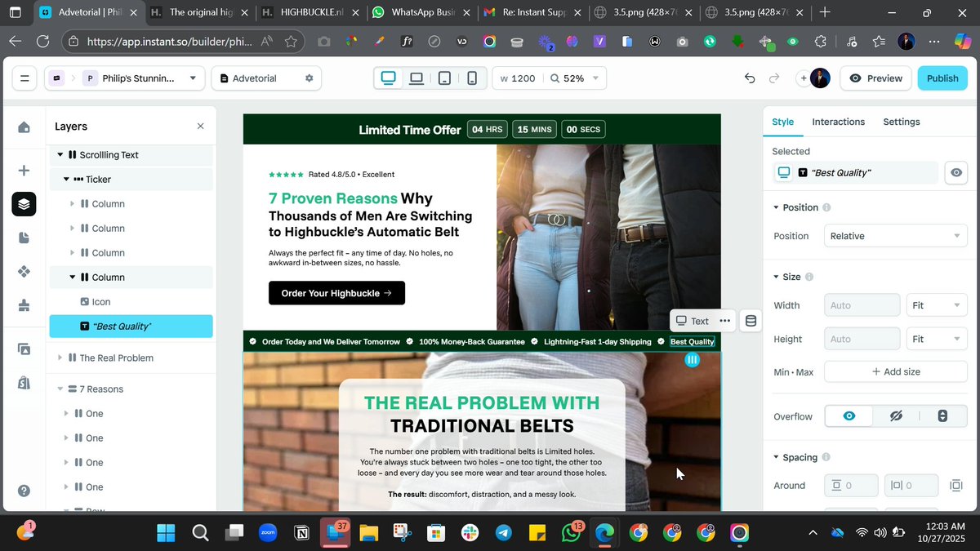Click Order Your Highbuckle button on canvas
Screen dimensions: 980x551
tap(336, 293)
